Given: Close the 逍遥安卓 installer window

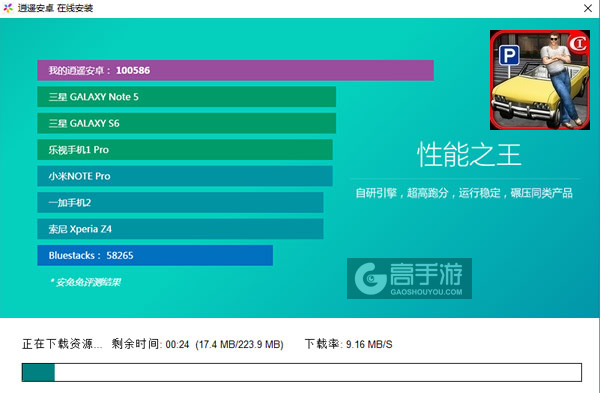Looking at the screenshot, I should [588, 8].
